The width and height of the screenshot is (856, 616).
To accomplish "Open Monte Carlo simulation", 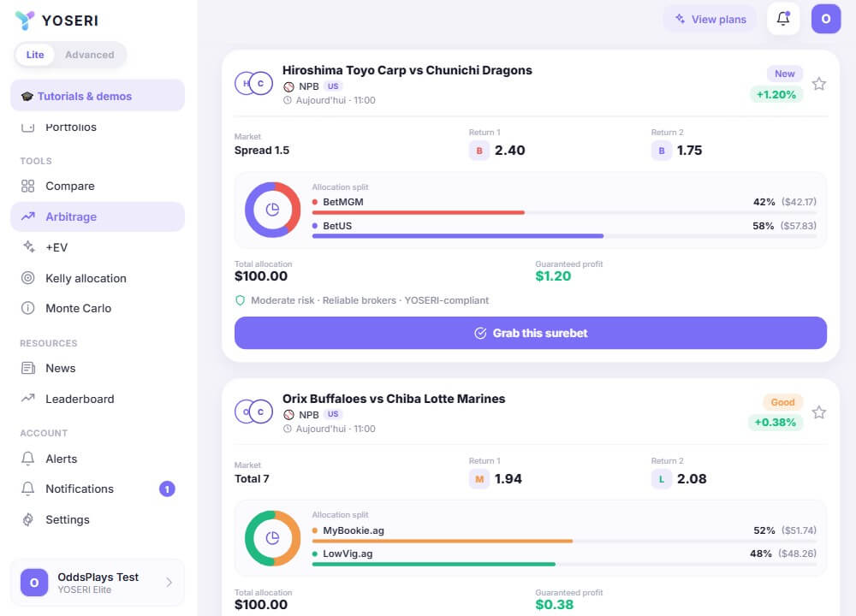I will [x=98, y=308].
